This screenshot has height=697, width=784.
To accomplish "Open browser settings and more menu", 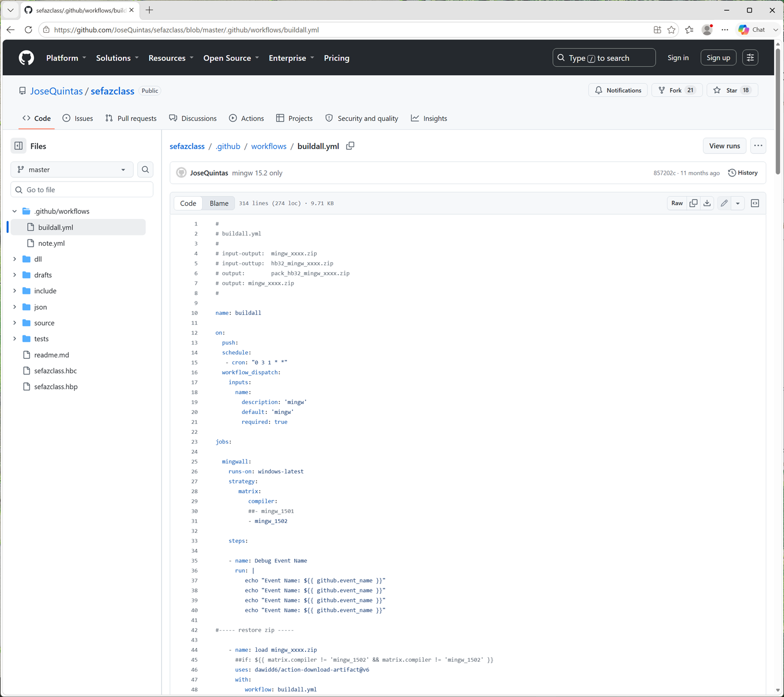I will [725, 30].
